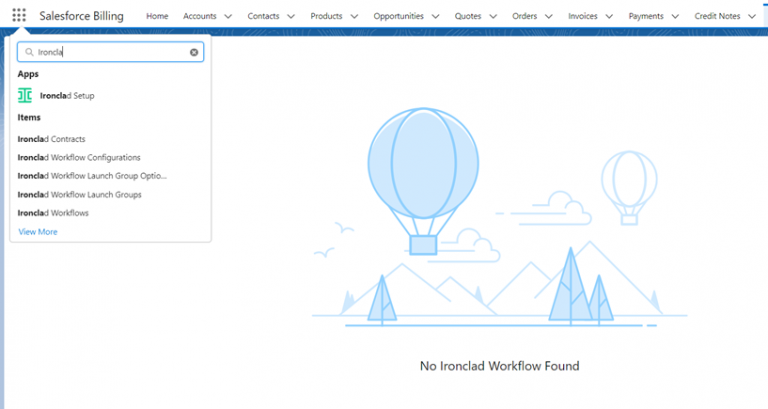Open the Quotes dropdown chevron
The width and height of the screenshot is (768, 409).
[491, 17]
